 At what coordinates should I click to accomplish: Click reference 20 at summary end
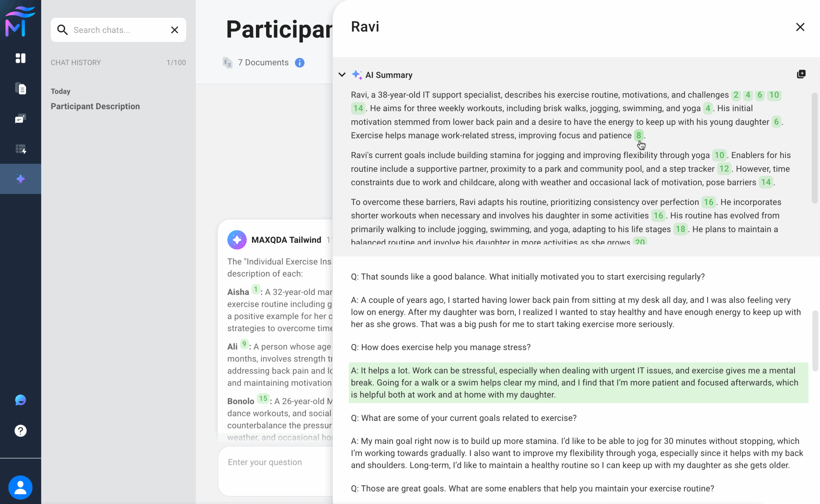640,241
